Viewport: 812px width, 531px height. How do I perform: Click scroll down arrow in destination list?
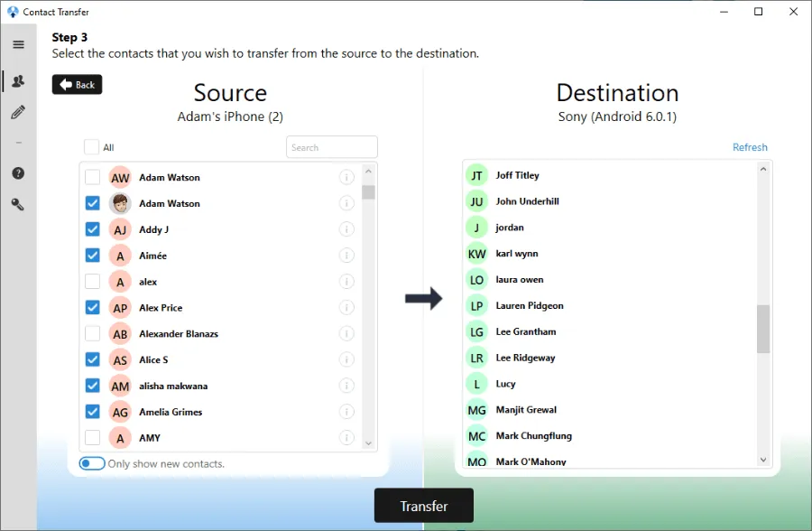[x=763, y=460]
